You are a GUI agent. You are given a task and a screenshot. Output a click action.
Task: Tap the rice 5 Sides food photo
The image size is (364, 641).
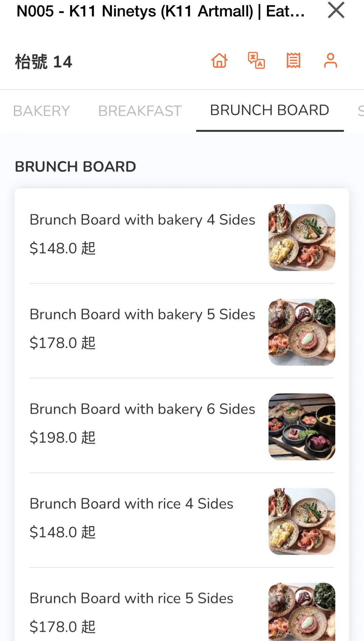(x=302, y=611)
